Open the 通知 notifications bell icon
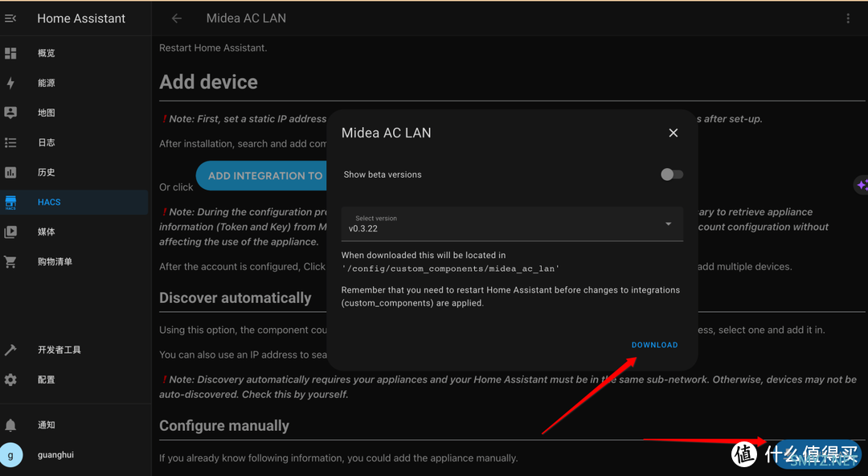 coord(10,425)
